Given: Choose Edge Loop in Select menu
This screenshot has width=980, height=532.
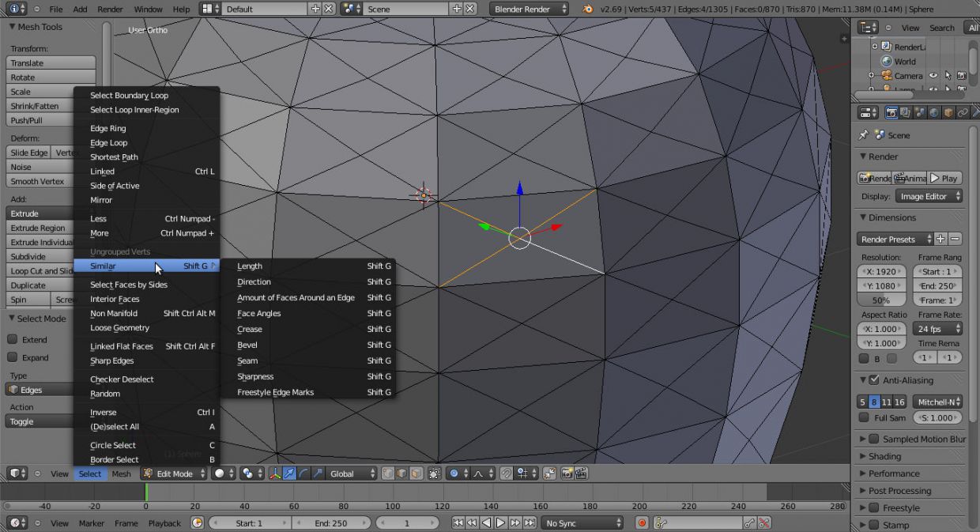Looking at the screenshot, I should (x=146, y=142).
